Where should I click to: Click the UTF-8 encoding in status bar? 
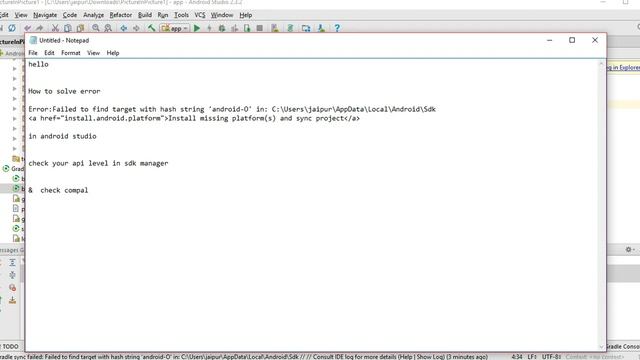tap(551, 357)
